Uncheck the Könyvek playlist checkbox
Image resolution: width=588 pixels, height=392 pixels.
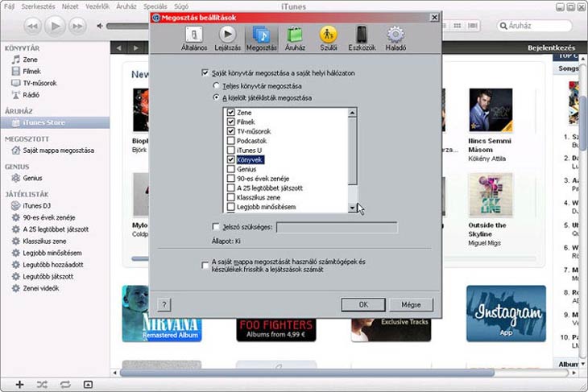point(231,160)
